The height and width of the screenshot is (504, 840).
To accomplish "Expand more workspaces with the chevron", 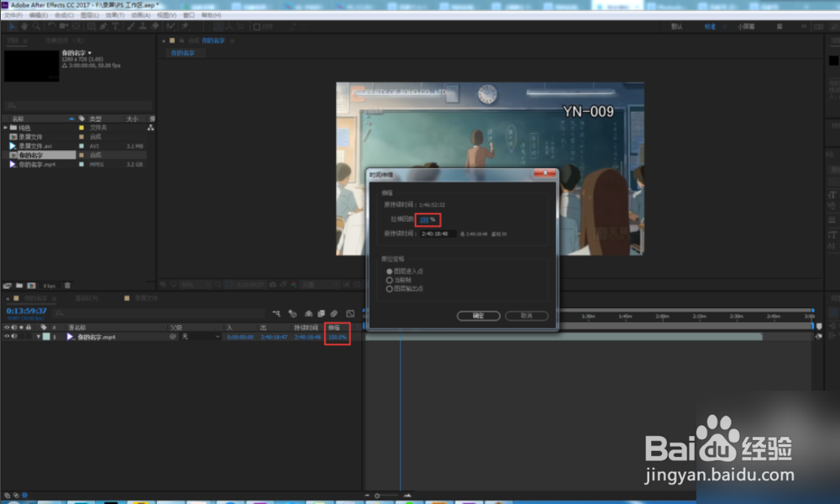I will tap(804, 26).
